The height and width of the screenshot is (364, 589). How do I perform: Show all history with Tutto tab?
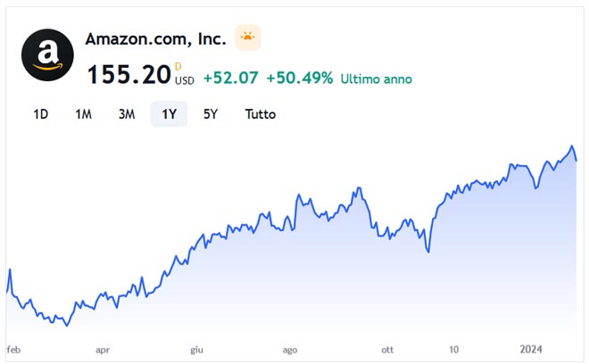tap(261, 114)
